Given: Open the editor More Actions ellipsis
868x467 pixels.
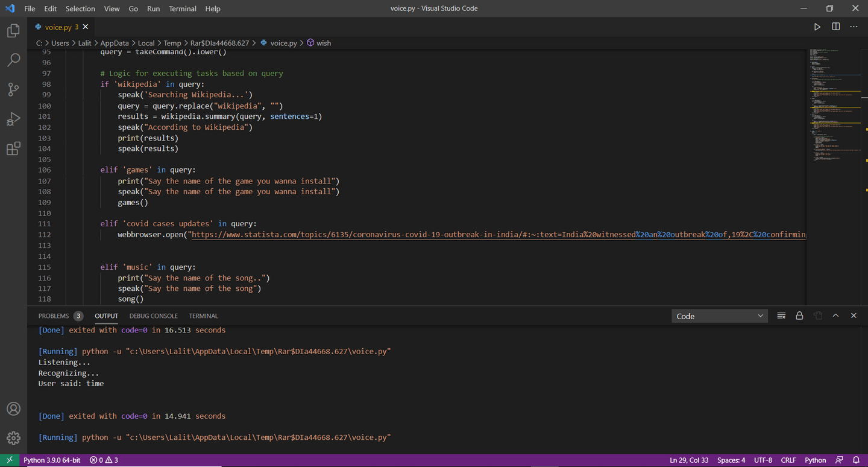Looking at the screenshot, I should click(854, 27).
